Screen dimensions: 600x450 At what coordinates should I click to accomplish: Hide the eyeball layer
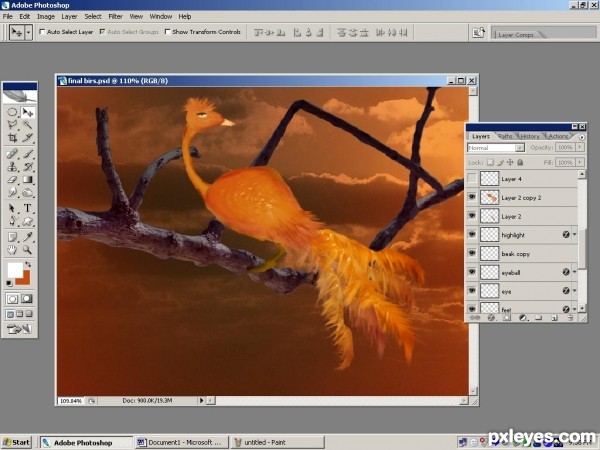tap(472, 272)
